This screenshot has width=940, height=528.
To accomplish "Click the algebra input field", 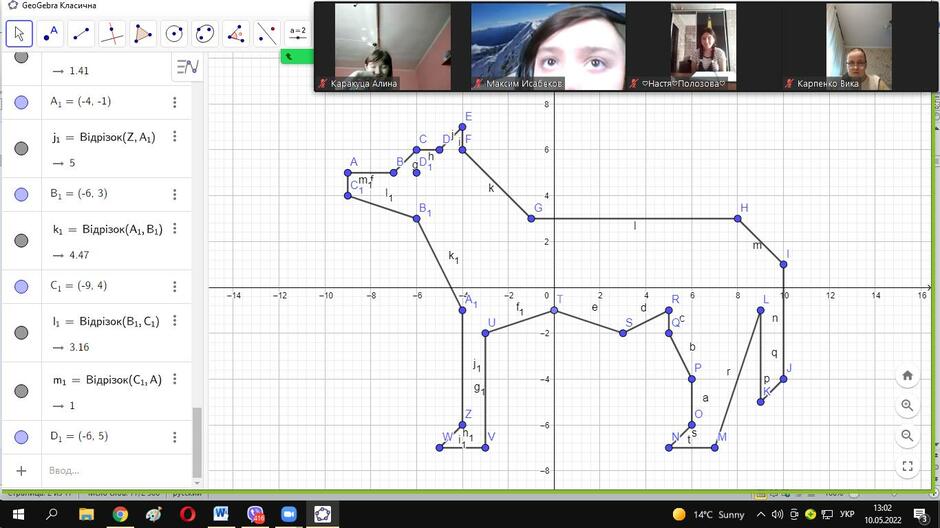I will tap(117, 470).
